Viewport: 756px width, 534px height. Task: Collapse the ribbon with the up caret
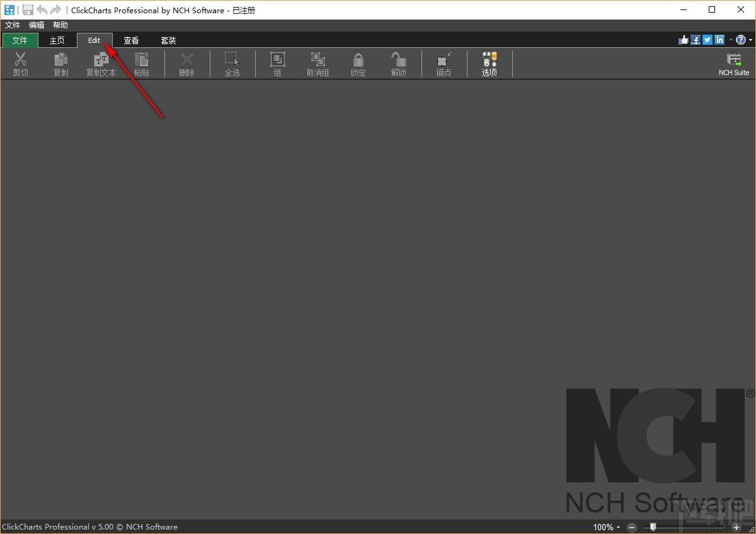[x=731, y=40]
